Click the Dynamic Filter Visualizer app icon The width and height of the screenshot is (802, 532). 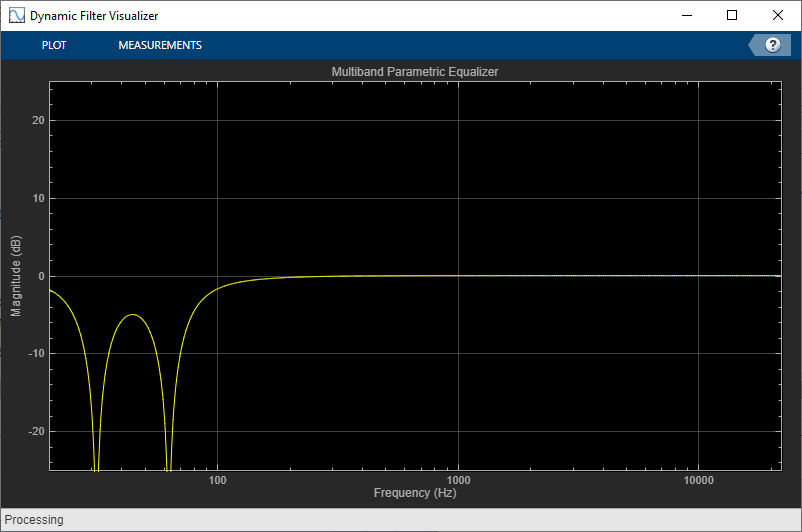click(16, 15)
